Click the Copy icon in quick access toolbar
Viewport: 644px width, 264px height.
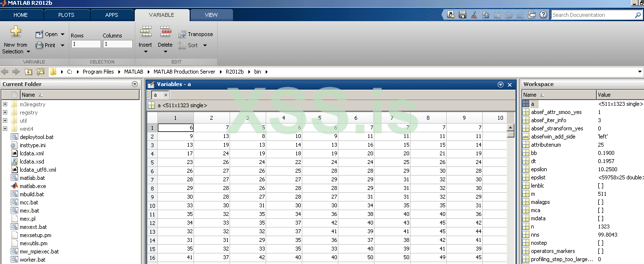coord(486,15)
